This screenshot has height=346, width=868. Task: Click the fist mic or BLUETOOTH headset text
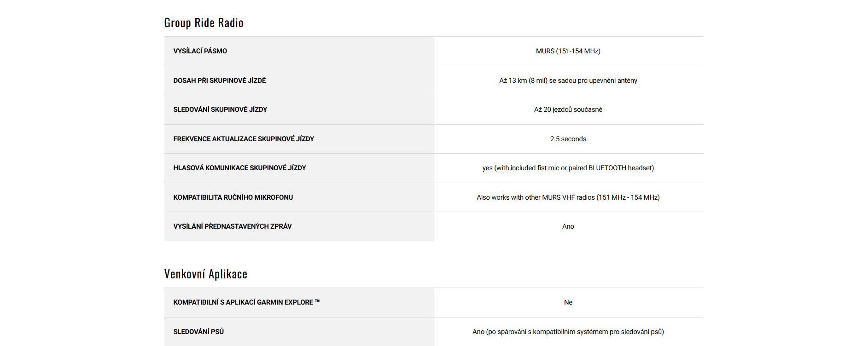click(568, 168)
